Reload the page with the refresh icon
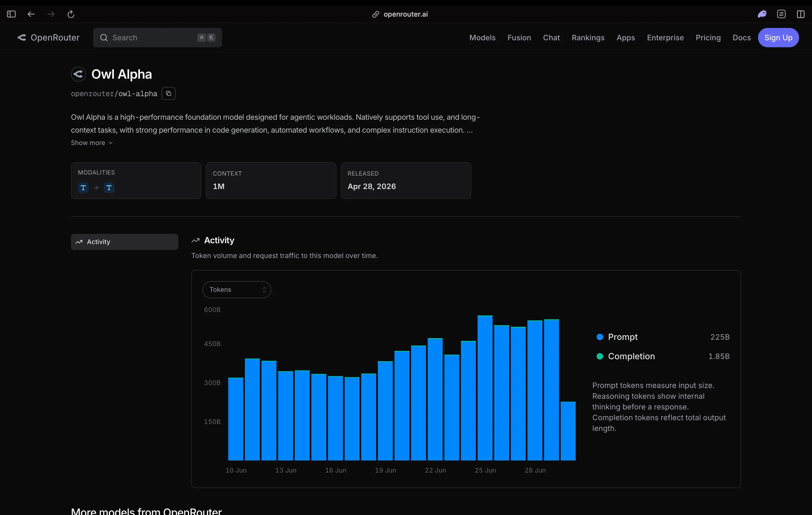812x515 pixels. [x=71, y=14]
